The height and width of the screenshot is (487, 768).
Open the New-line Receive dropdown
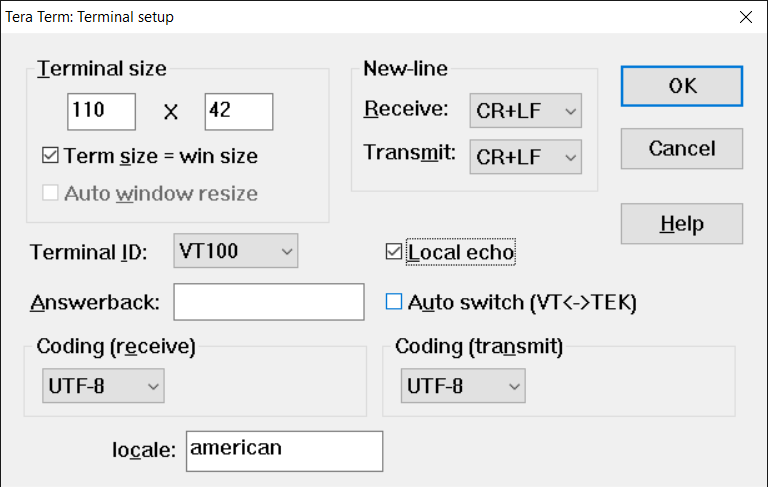point(525,111)
